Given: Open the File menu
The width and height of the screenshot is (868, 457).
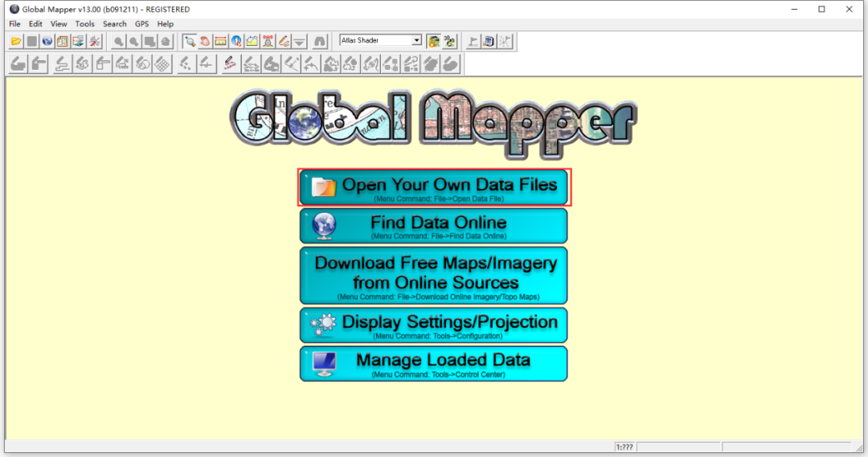Looking at the screenshot, I should click(15, 24).
